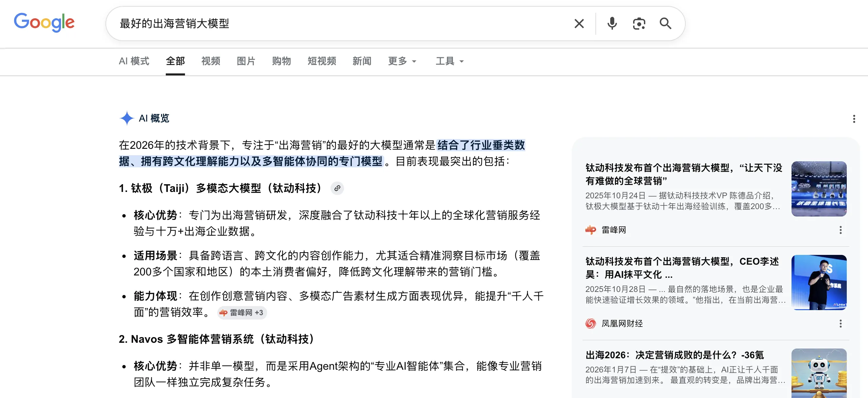Image resolution: width=868 pixels, height=398 pixels.
Task: Click the highlighted text 结合了行业垂类数据
Action: (x=481, y=145)
